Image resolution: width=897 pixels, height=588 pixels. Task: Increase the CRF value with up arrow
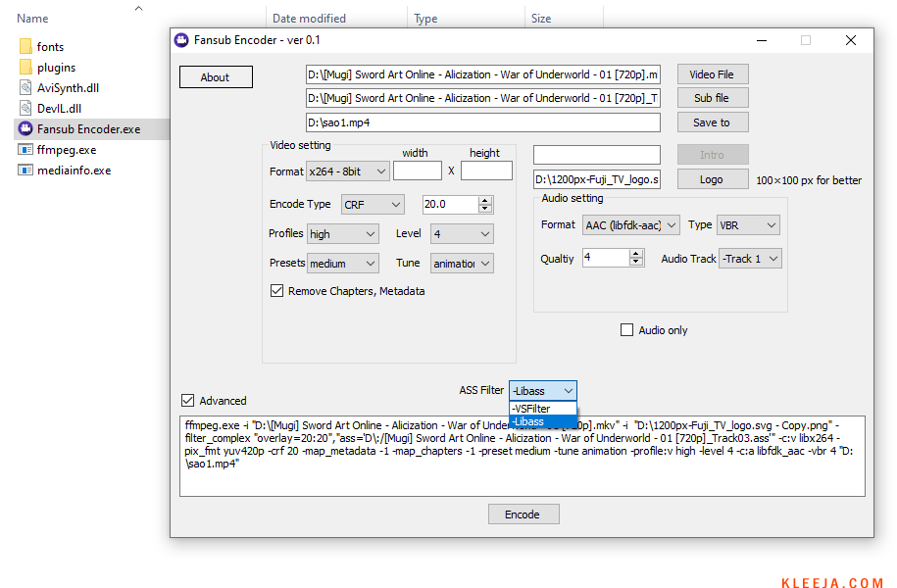[485, 201]
